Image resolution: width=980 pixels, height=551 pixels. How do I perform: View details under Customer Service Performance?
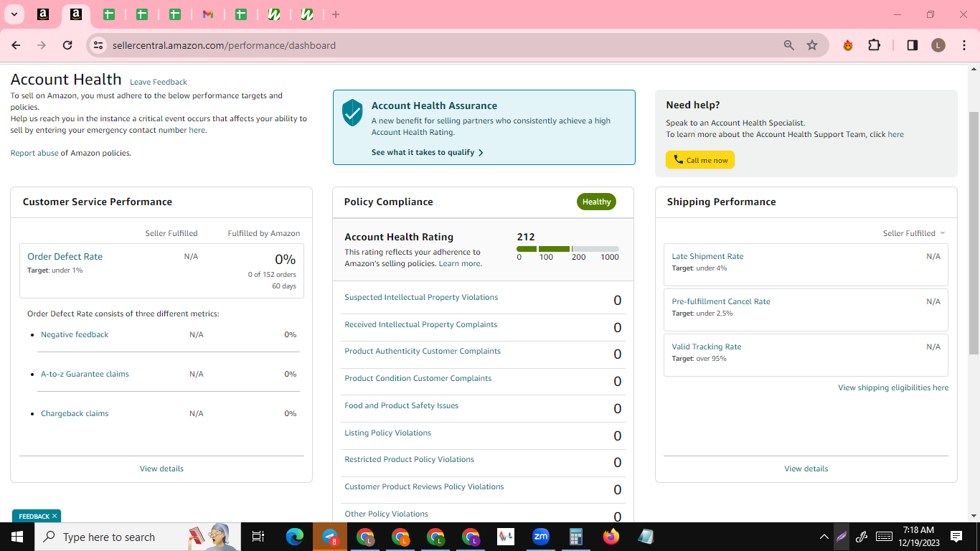tap(161, 468)
